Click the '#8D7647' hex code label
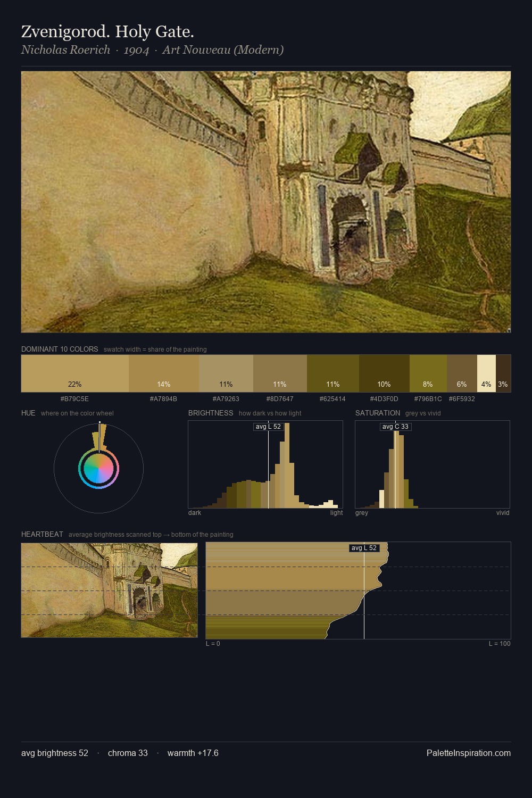This screenshot has width=532, height=798. pyautogui.click(x=280, y=399)
